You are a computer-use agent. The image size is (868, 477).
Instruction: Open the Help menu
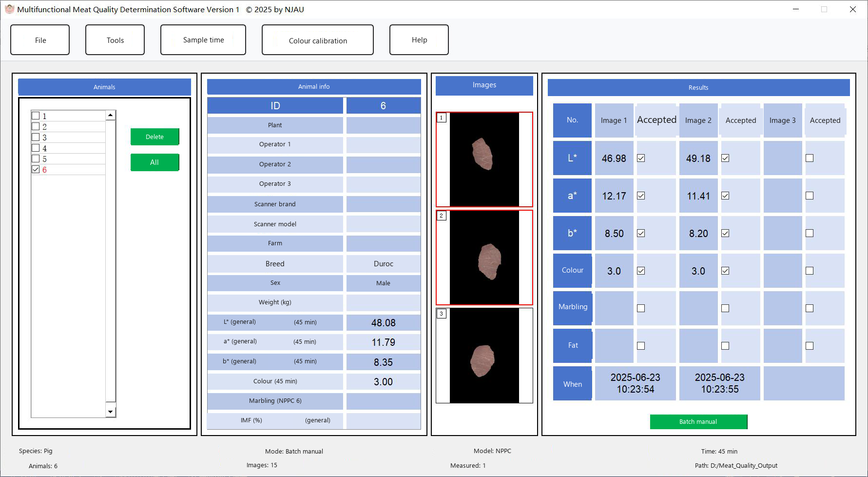point(419,40)
